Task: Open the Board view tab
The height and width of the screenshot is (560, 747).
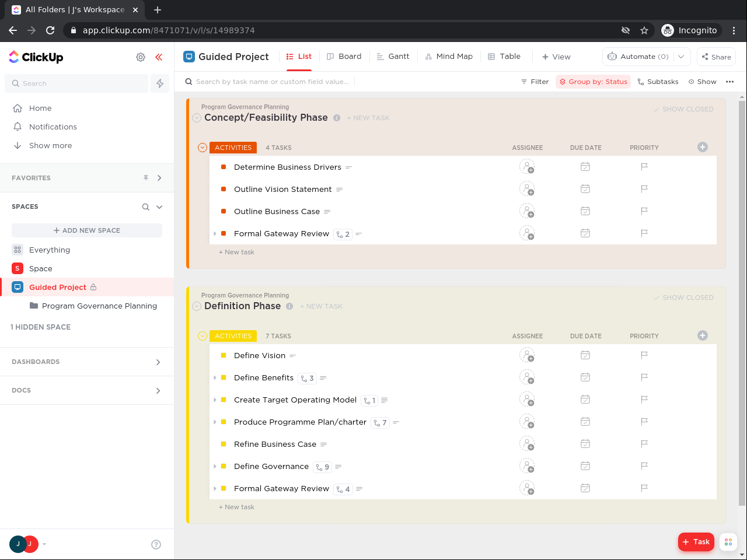Action: tap(344, 57)
